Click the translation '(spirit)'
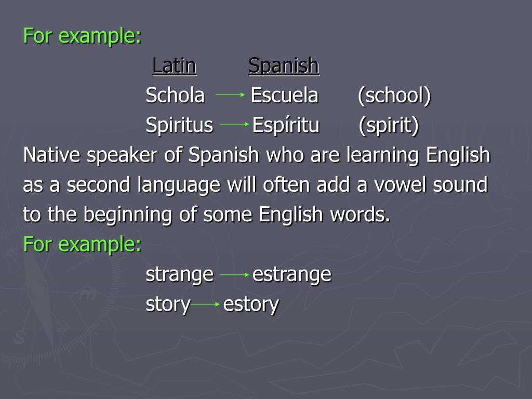This screenshot has width=532, height=399. (x=389, y=126)
